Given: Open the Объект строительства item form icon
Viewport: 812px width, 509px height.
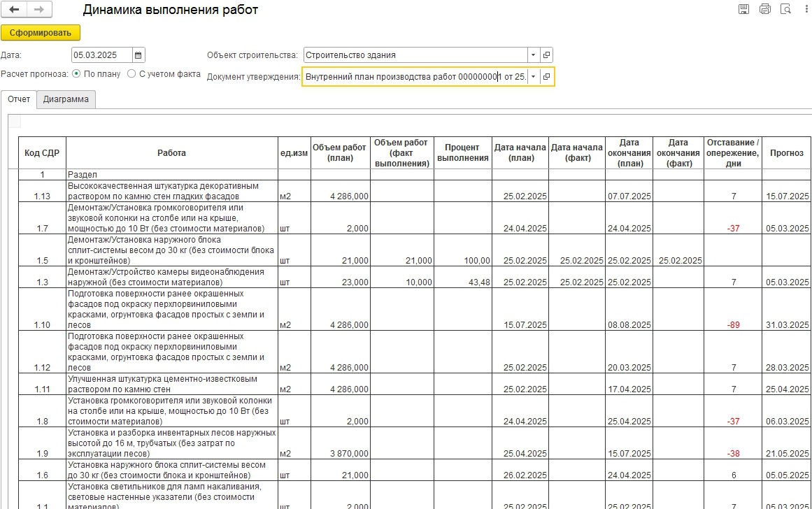Looking at the screenshot, I should click(546, 55).
